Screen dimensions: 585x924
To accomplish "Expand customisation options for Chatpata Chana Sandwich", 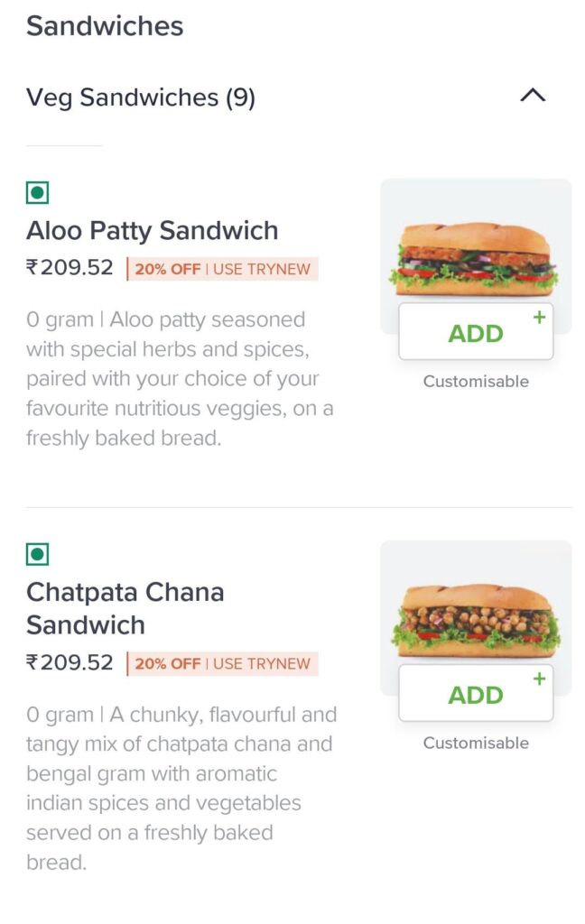I will [x=476, y=743].
